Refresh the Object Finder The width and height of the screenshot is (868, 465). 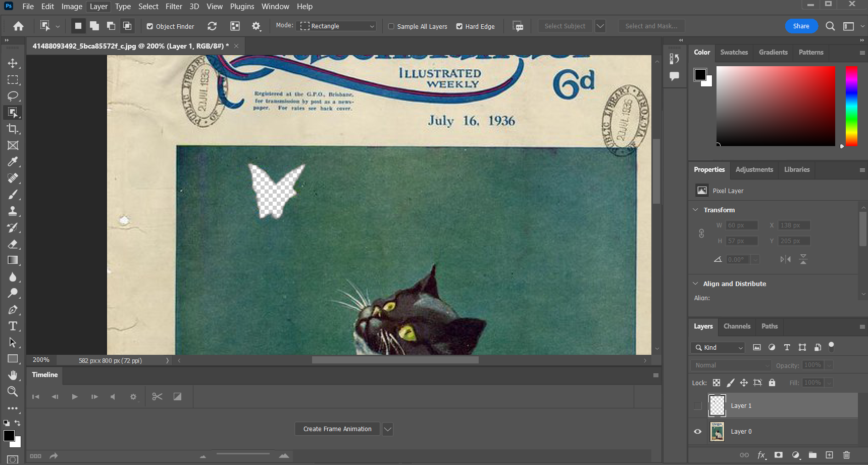212,26
